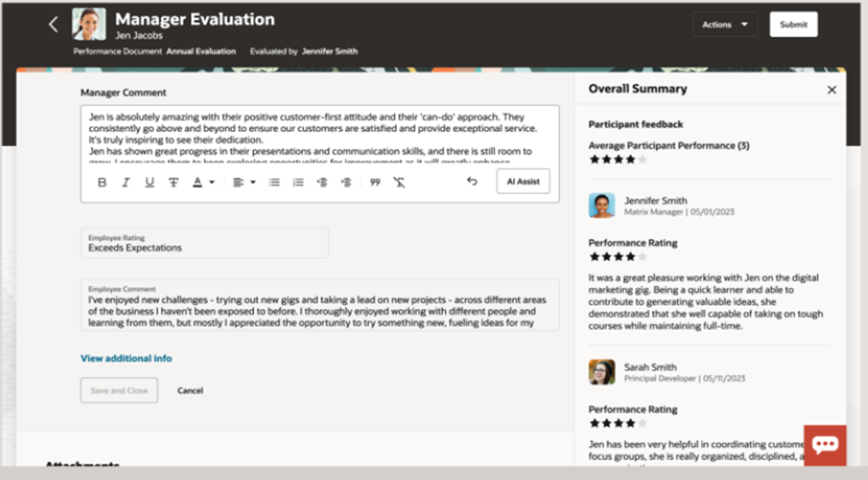Screen dimensions: 868x480
Task: Insert a bulleted list
Action: pyautogui.click(x=274, y=182)
